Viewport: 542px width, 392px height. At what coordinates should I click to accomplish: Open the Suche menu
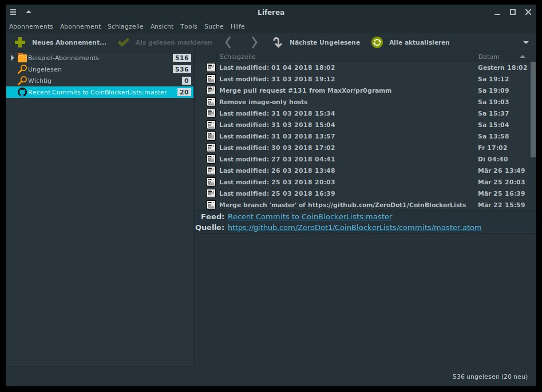(213, 26)
